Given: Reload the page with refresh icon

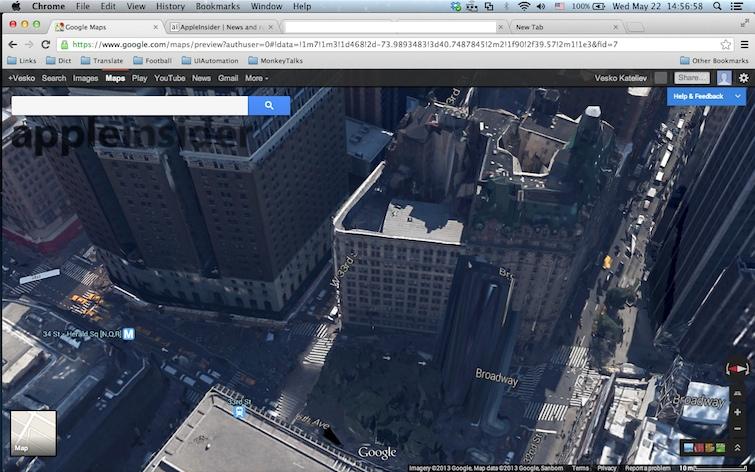Looking at the screenshot, I should coord(46,44).
